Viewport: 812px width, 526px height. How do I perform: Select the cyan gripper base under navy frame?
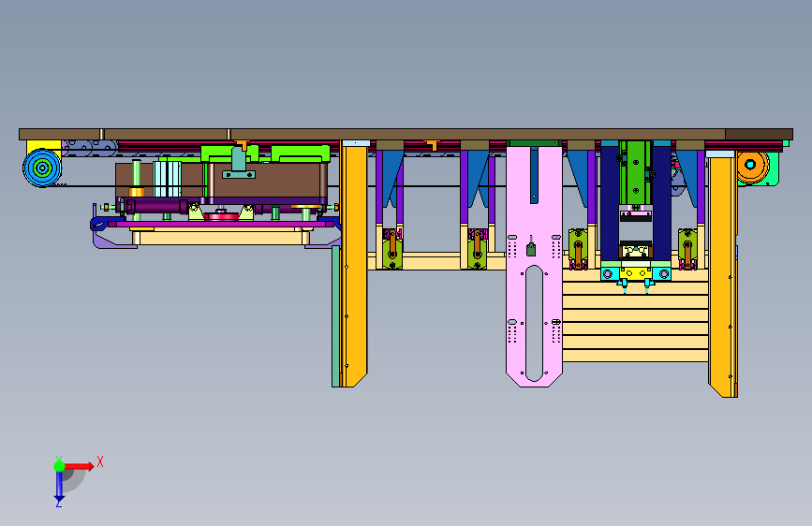click(x=636, y=273)
